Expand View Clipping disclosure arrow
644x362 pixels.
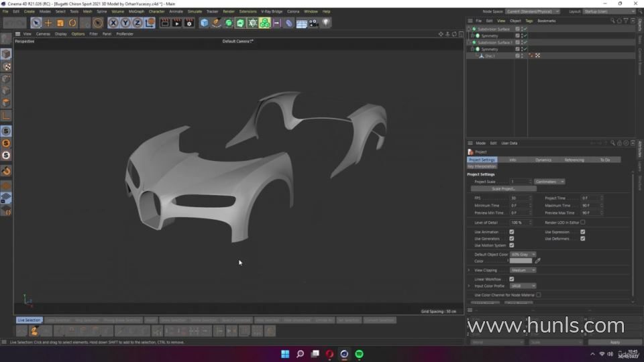pos(469,270)
